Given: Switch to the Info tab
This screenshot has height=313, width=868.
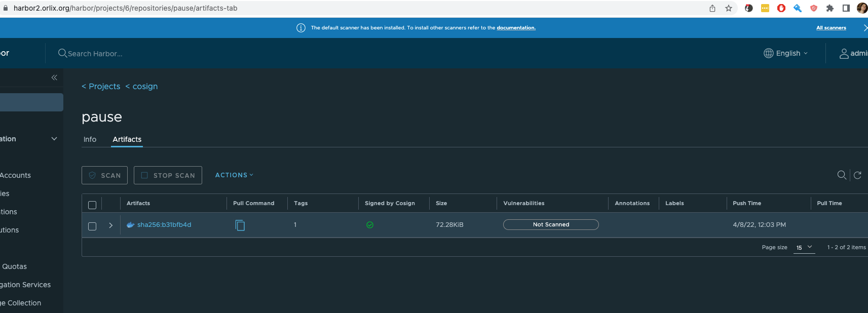Looking at the screenshot, I should tap(90, 139).
